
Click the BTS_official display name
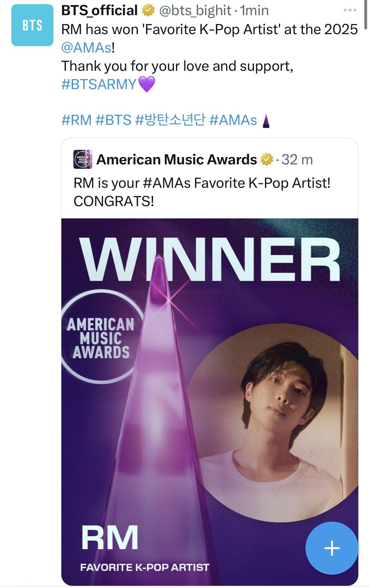[99, 11]
